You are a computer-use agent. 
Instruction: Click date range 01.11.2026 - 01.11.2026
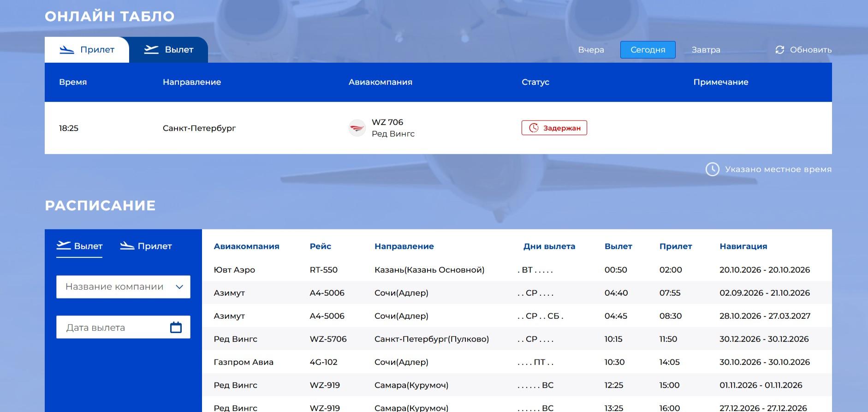pos(761,385)
